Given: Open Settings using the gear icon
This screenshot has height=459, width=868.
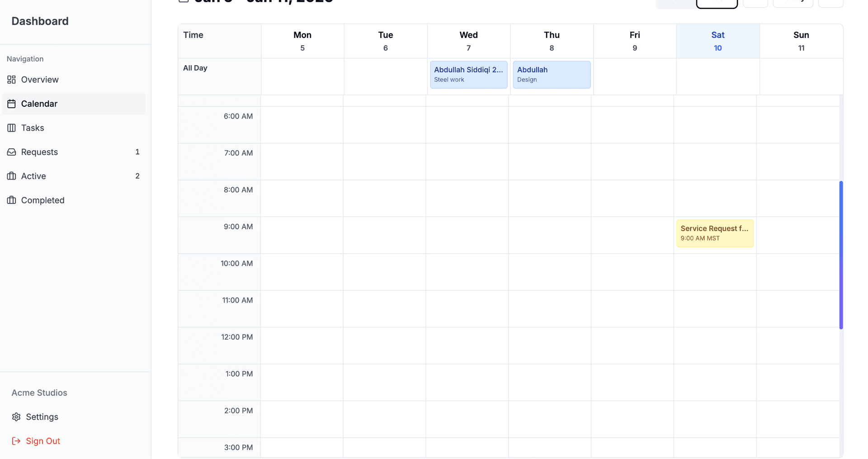Looking at the screenshot, I should 16,416.
